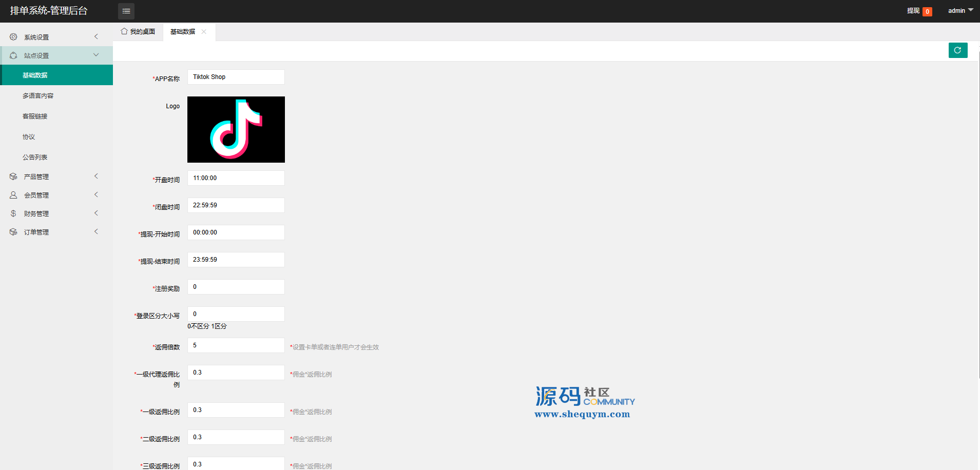The width and height of the screenshot is (980, 470).
Task: Click the 会员管理 user icon
Action: click(13, 195)
